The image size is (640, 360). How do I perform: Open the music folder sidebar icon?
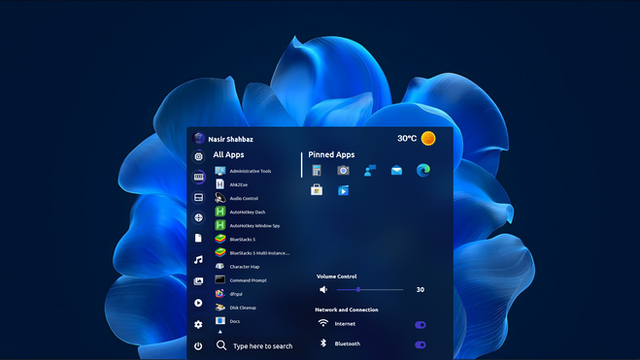pyautogui.click(x=198, y=260)
